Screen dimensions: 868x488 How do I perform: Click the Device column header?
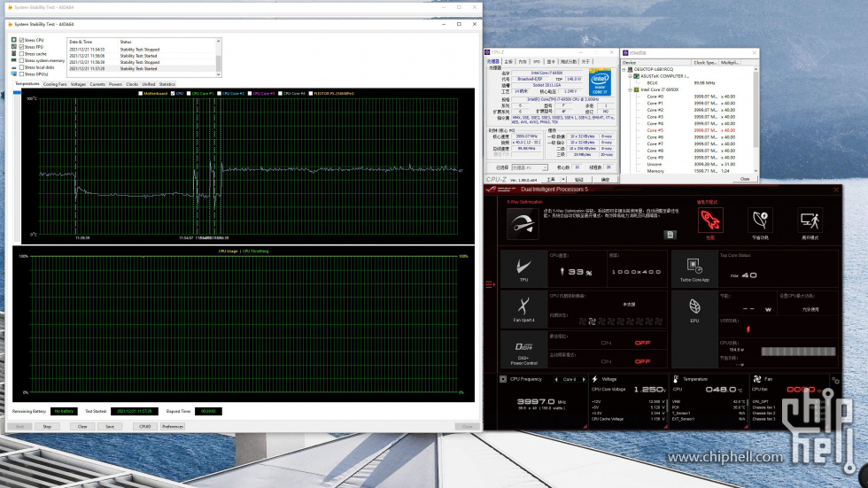(656, 63)
